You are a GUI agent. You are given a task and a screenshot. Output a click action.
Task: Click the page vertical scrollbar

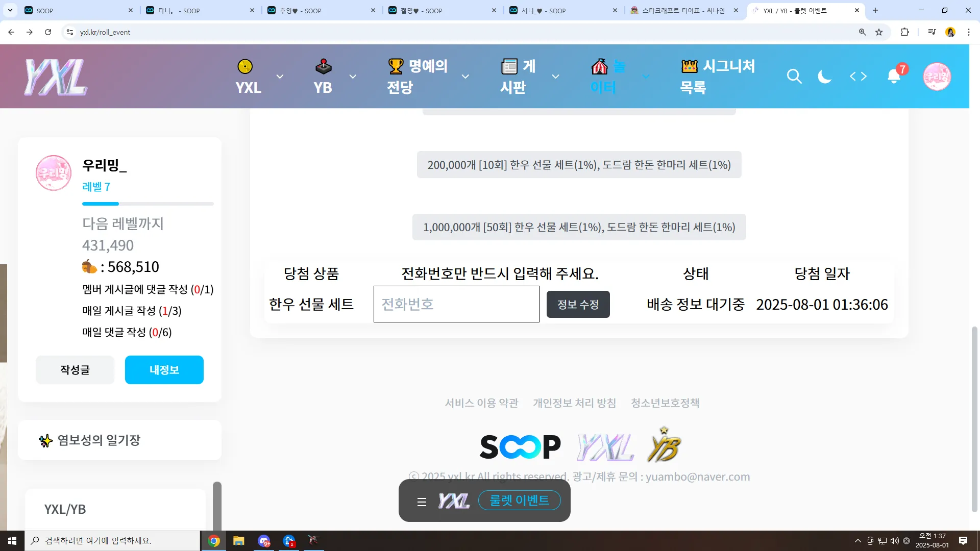974,418
